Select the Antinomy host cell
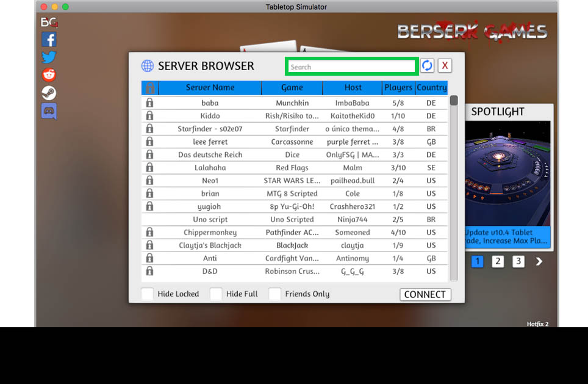 pos(353,258)
